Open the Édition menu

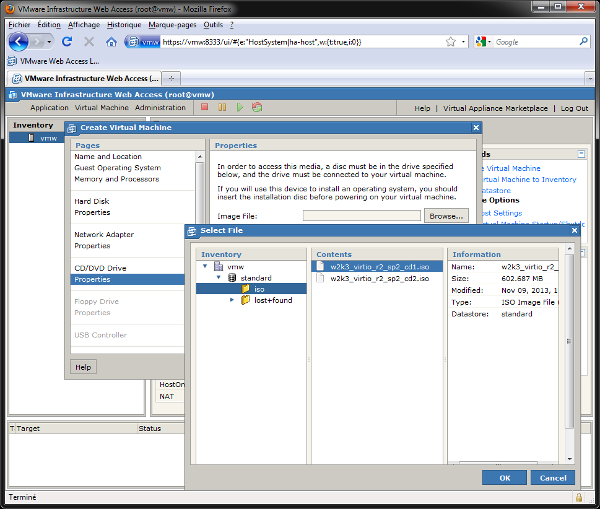49,25
